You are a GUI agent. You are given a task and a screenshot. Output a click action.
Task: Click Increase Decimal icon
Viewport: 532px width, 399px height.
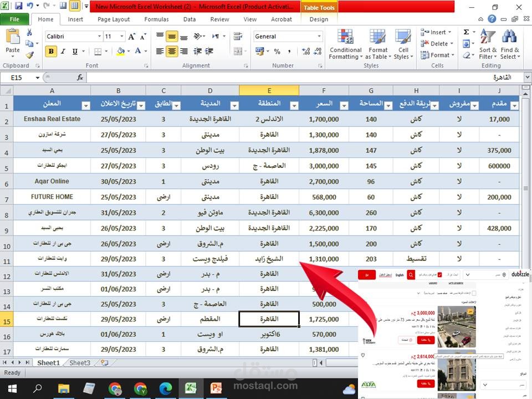306,51
